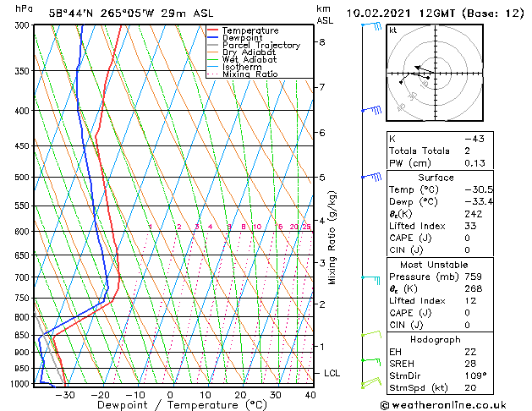The width and height of the screenshot is (532, 411).
Task: Click the LCL level marker label
Action: (x=332, y=373)
